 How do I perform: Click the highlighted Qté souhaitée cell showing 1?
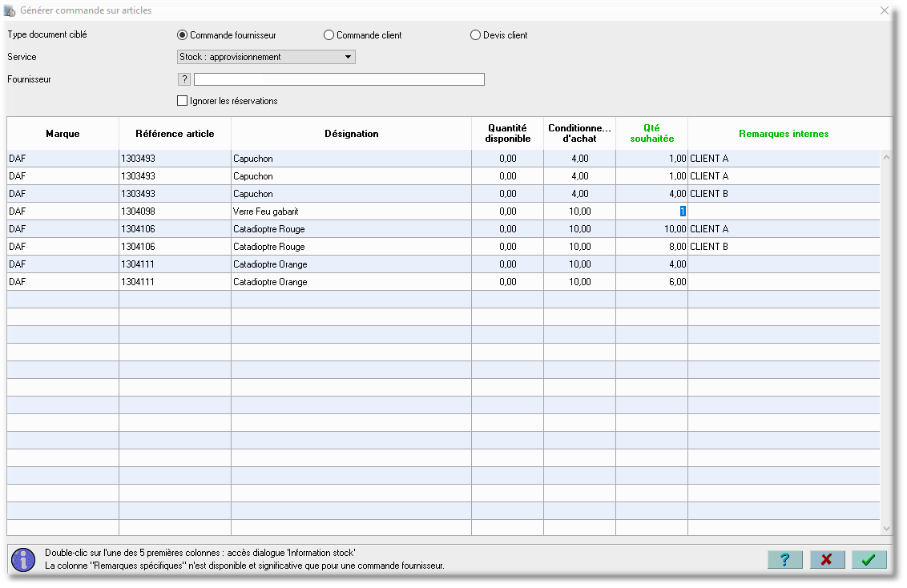[x=652, y=211]
